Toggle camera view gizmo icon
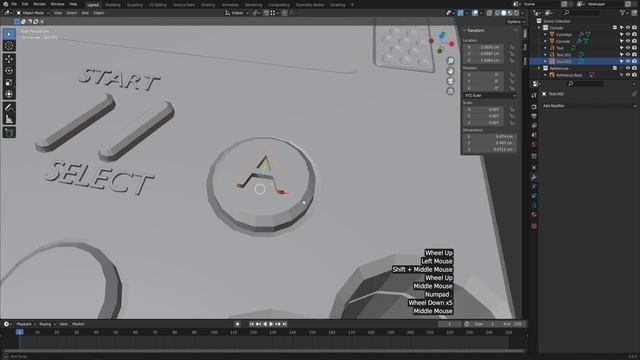The width and height of the screenshot is (640, 360). coord(451,81)
